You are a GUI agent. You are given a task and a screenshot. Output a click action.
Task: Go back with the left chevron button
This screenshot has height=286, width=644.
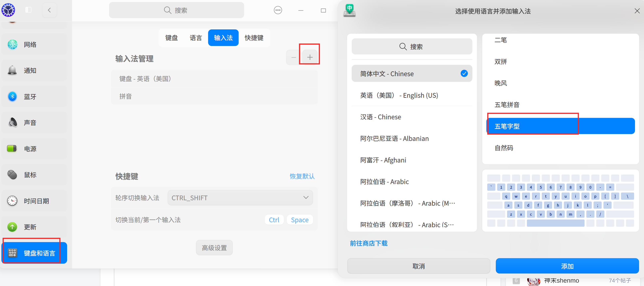49,10
